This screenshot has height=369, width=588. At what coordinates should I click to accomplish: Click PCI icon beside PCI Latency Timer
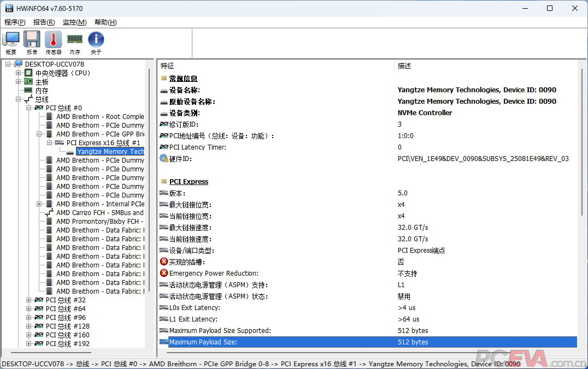pos(164,147)
